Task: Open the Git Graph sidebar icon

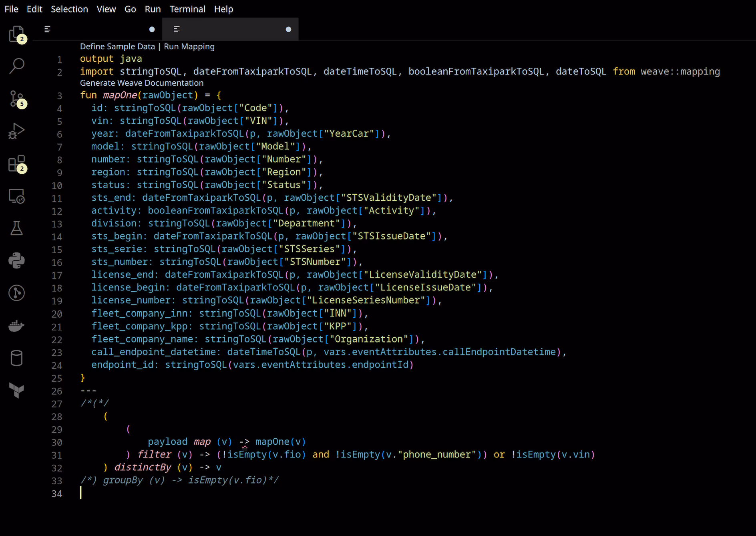Action: point(16,293)
